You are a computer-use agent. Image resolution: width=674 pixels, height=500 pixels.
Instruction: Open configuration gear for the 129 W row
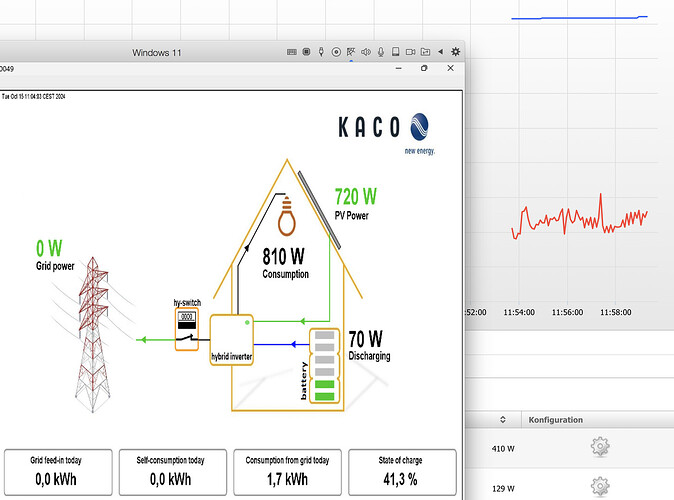[x=600, y=487]
